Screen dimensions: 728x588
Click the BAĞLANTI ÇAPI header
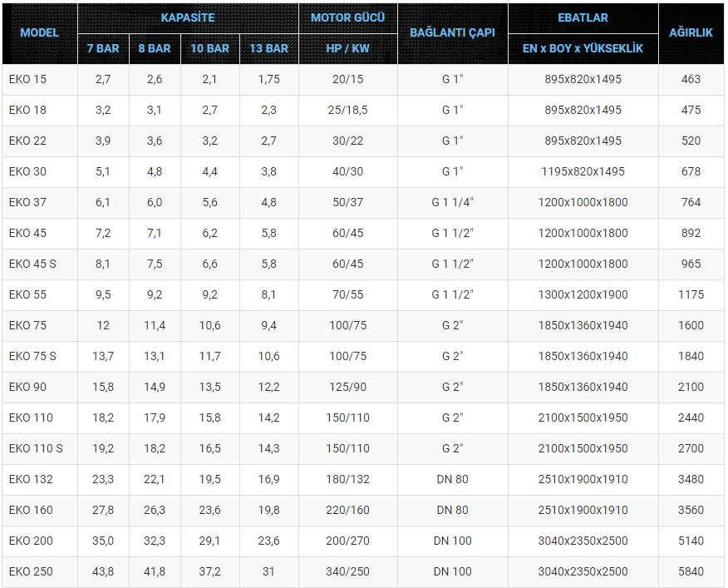tap(453, 33)
